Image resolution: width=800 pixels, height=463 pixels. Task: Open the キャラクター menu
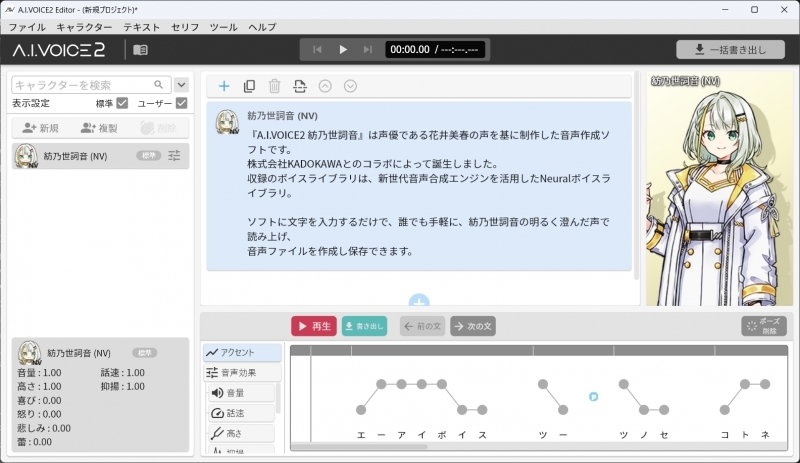coord(84,27)
